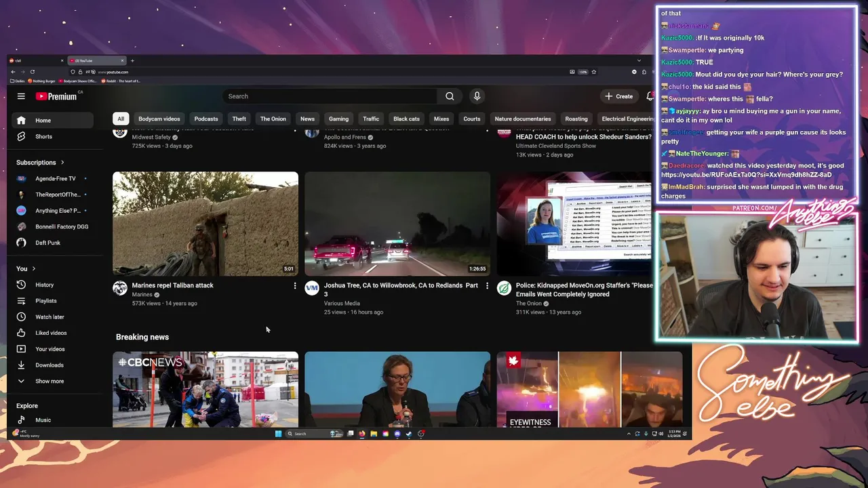Image resolution: width=868 pixels, height=488 pixels.
Task: Expand the Subscriptions section arrow
Action: coord(62,163)
